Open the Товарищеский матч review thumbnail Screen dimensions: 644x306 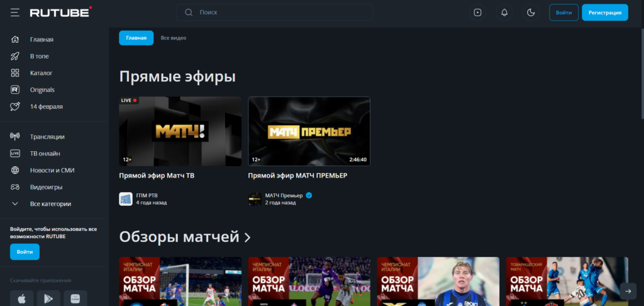(x=567, y=281)
